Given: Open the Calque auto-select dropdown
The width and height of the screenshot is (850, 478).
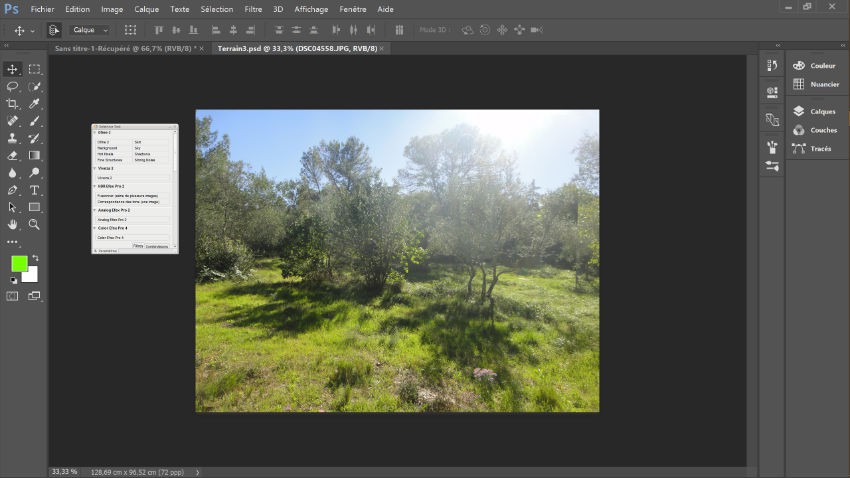Looking at the screenshot, I should point(90,30).
